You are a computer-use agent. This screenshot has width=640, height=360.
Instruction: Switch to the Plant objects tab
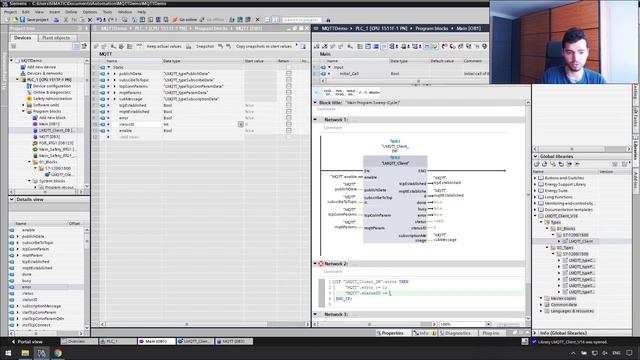(56, 38)
